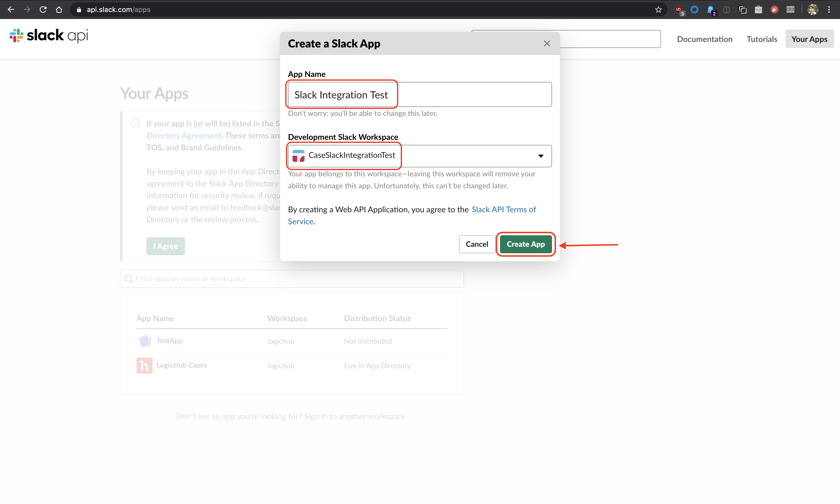The image size is (840, 504).
Task: Bookmark page with star icon
Action: tap(658, 9)
